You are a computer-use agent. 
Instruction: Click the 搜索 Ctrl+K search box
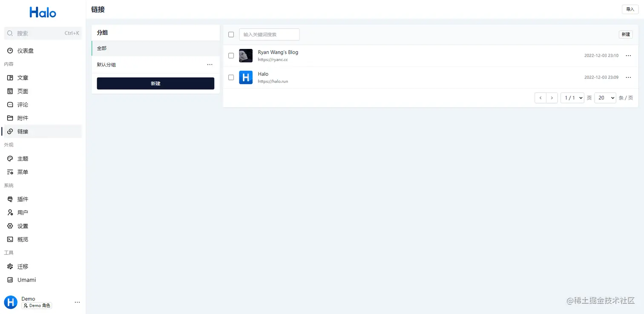pos(43,33)
